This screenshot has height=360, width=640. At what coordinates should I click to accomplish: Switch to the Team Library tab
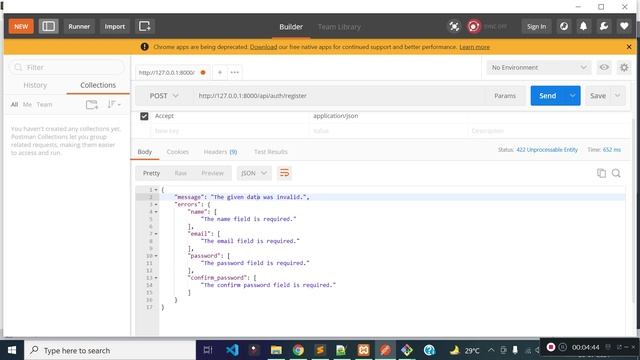[x=339, y=27]
